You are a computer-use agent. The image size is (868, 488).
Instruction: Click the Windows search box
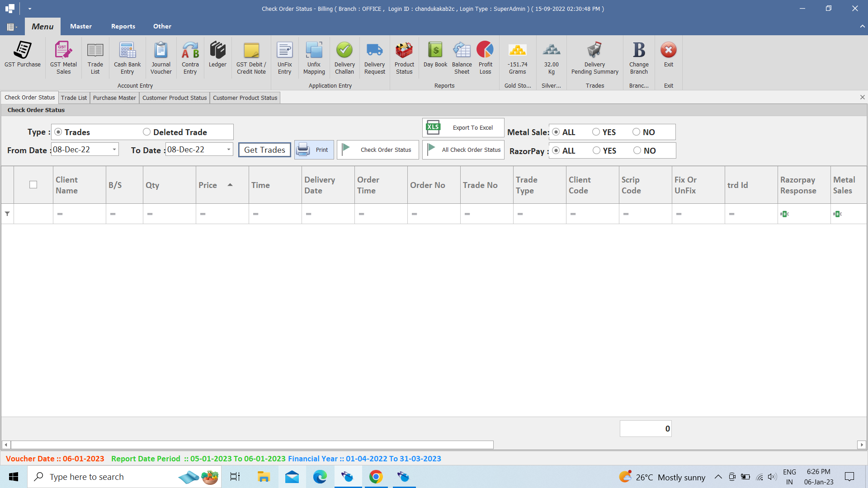[124, 477]
